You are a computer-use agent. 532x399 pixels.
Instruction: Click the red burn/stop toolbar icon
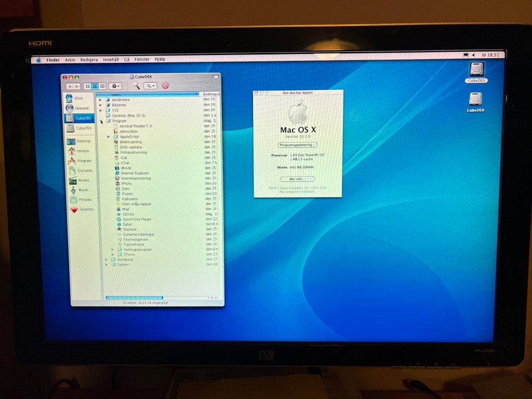click(x=166, y=86)
